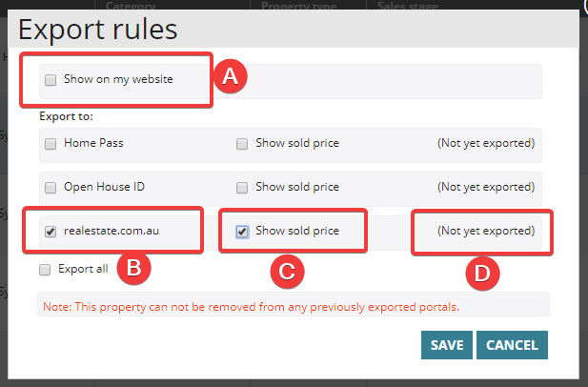Click the Category column header
Screen dimensions: 588x387
(131, 5)
